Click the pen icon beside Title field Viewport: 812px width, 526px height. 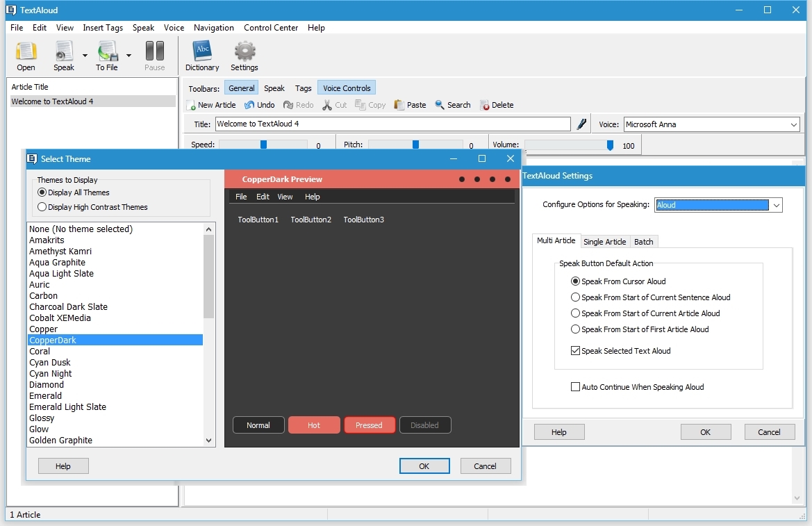(582, 124)
